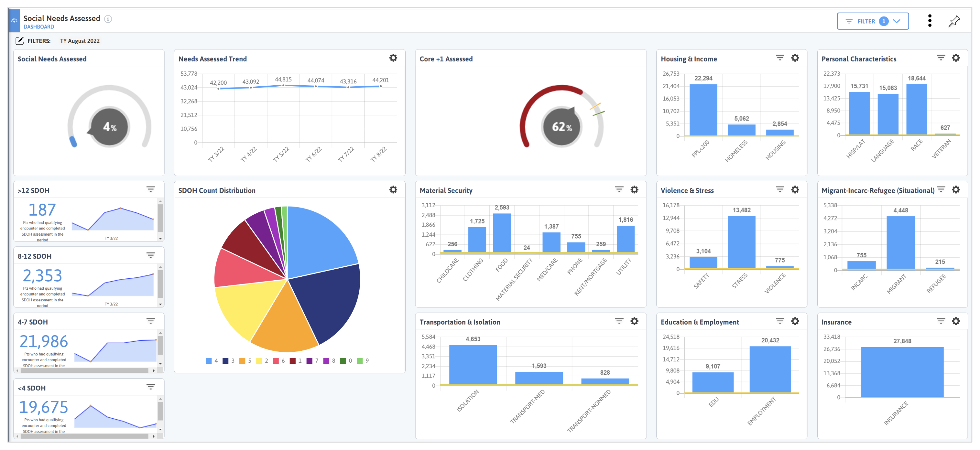Click filter icon on Transportation & Isolation
Viewport: 980px width, 450px height.
[x=619, y=321]
